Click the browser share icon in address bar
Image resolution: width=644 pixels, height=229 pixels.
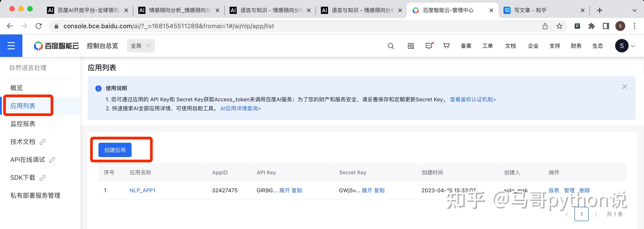(x=545, y=26)
